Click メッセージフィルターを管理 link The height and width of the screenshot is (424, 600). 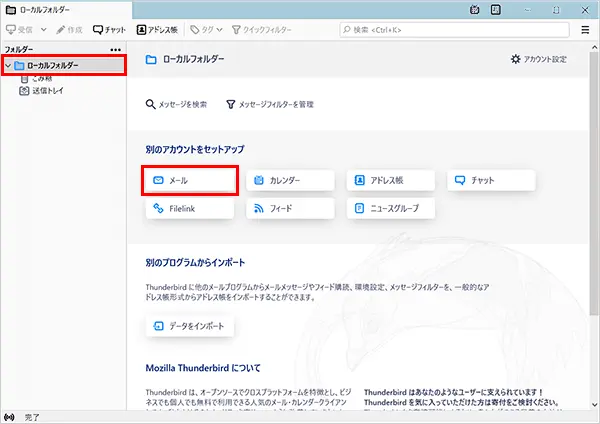[270, 104]
